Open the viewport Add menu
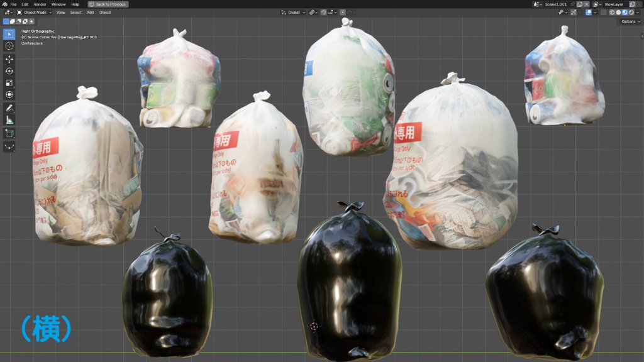This screenshot has height=362, width=644. 91,13
